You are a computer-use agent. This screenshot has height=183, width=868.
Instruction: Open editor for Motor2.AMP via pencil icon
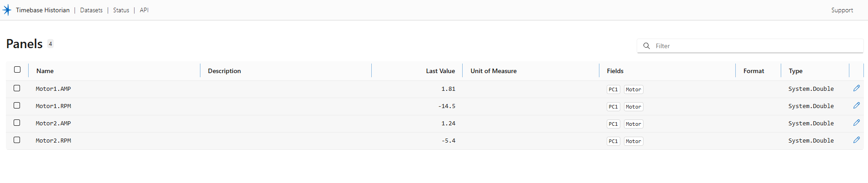tap(856, 123)
